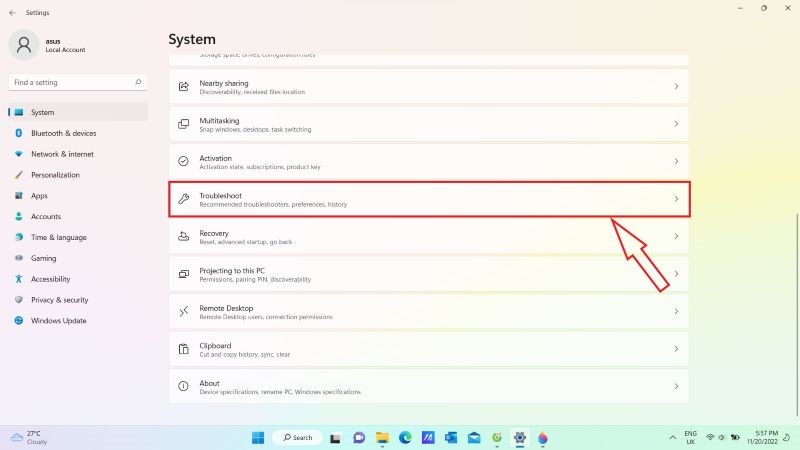This screenshot has height=450, width=800.
Task: Click the Troubleshoot wrench icon
Action: [184, 199]
